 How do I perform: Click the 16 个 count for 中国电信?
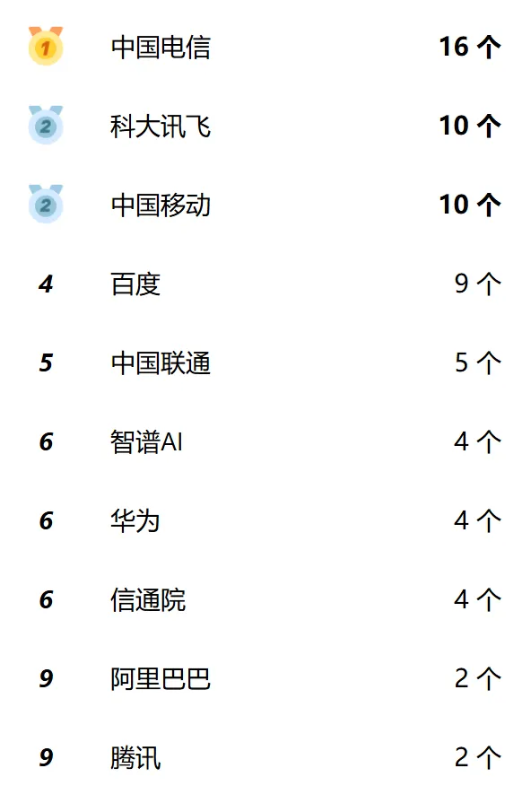point(470,48)
